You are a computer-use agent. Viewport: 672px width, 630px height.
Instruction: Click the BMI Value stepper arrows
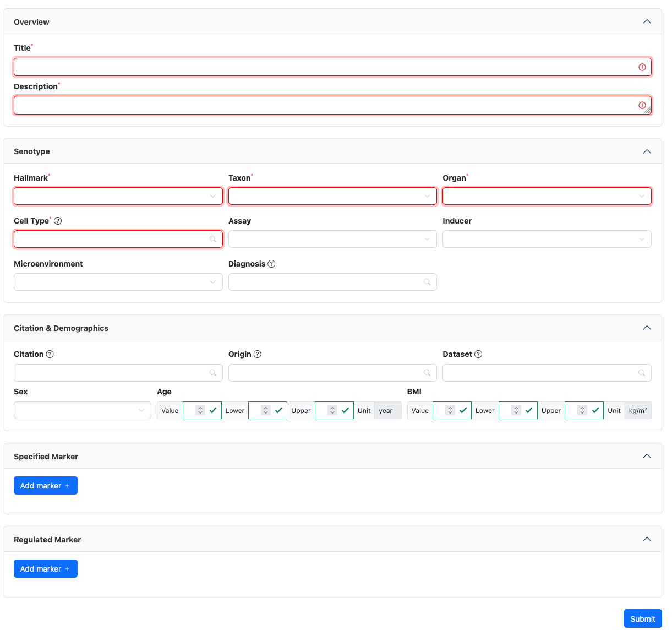(450, 410)
